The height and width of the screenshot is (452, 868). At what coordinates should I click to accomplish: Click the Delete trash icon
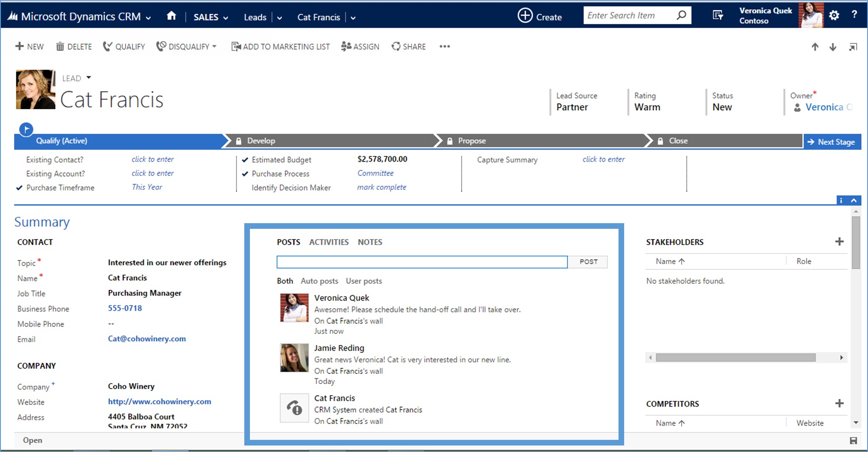click(x=60, y=47)
